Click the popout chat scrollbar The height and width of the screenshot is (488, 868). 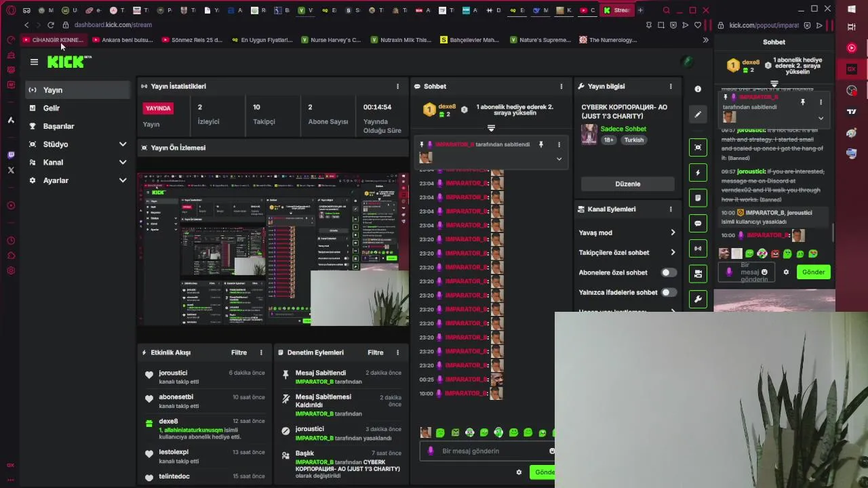tap(832, 232)
